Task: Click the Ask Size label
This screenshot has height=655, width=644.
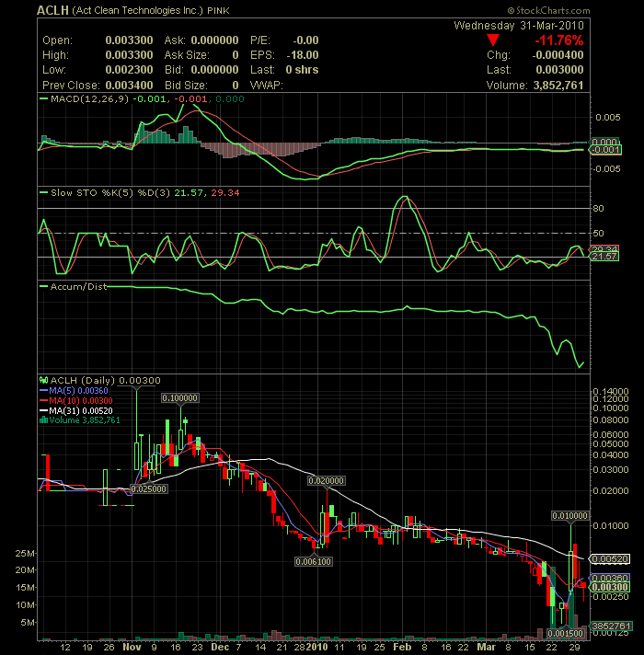Action: point(187,55)
